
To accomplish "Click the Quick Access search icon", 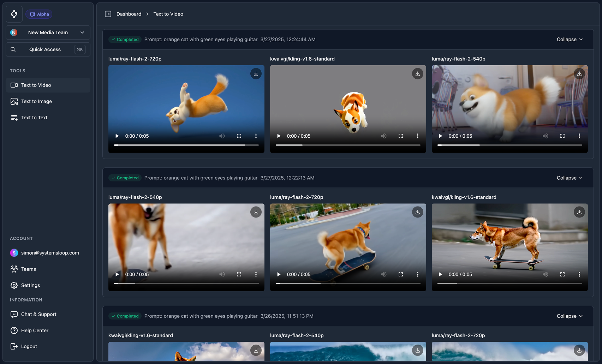I will (x=13, y=49).
